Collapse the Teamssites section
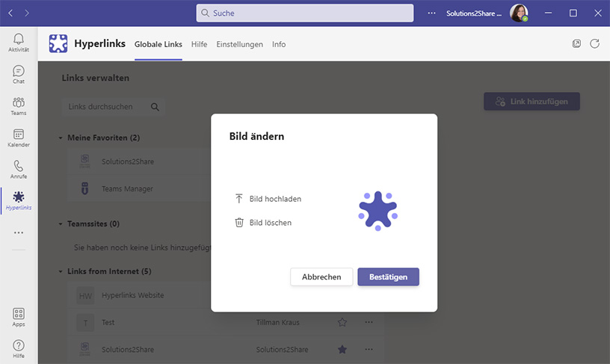Screen dimensions: 610x364 tap(61, 224)
